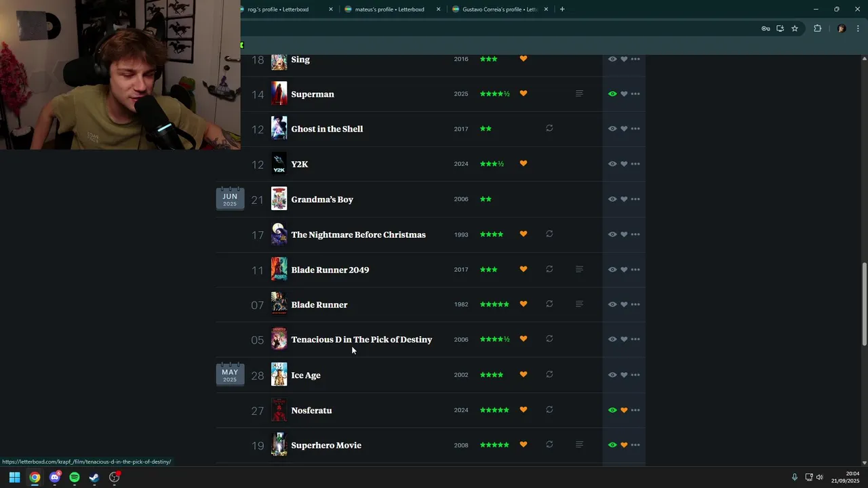Click rewatch icon for Ice Age
Image resolution: width=868 pixels, height=488 pixels.
tap(549, 374)
